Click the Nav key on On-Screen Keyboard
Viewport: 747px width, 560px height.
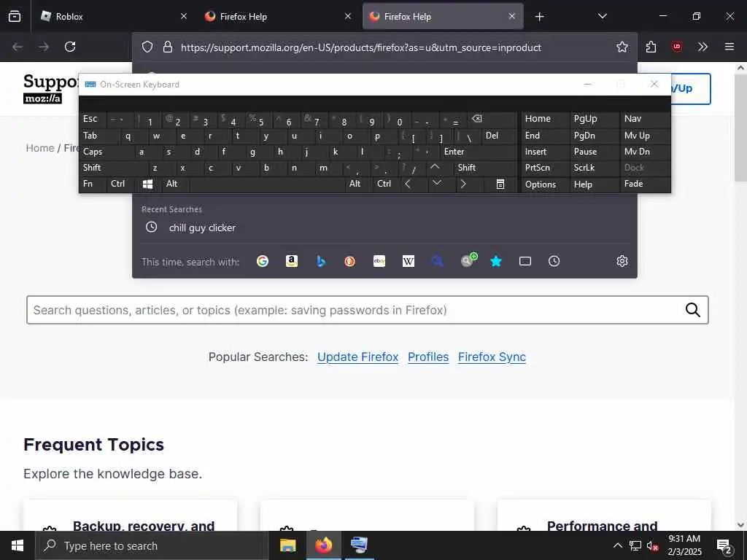coord(645,119)
